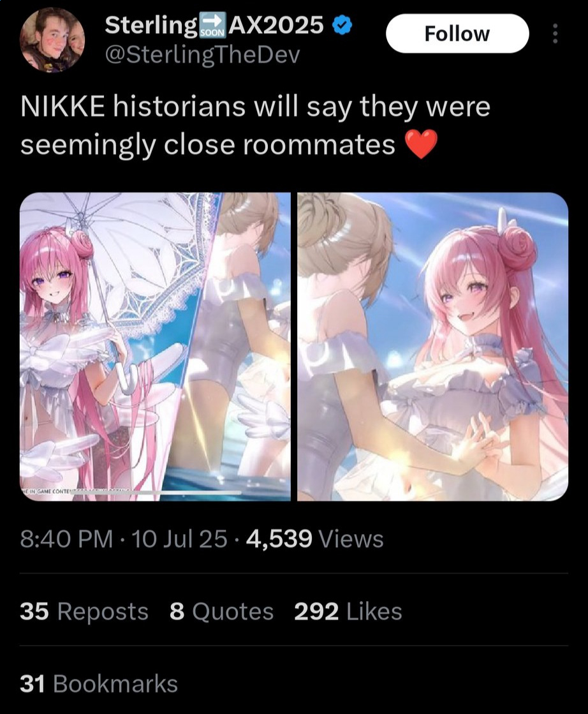Click the tweet text about NIKKE historians
The image size is (588, 714).
click(x=255, y=125)
